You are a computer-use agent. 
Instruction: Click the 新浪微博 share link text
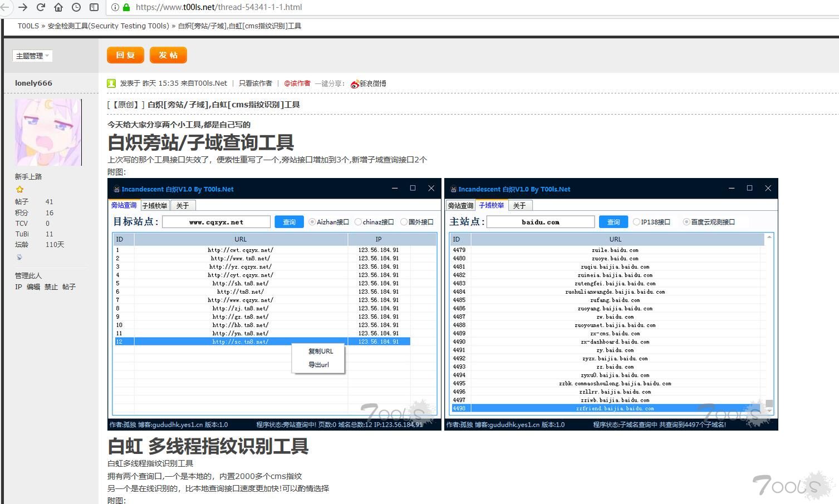(x=372, y=83)
